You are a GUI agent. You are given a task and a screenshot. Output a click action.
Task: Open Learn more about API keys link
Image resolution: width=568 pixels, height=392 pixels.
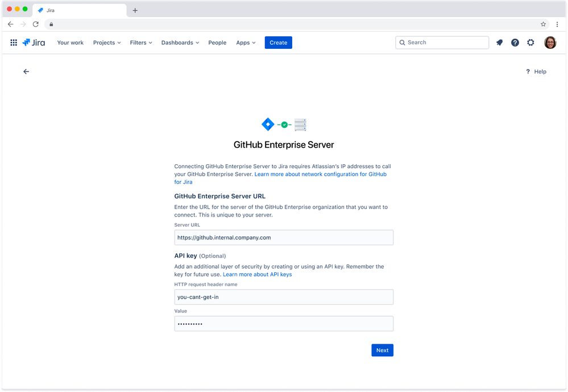pyautogui.click(x=257, y=274)
